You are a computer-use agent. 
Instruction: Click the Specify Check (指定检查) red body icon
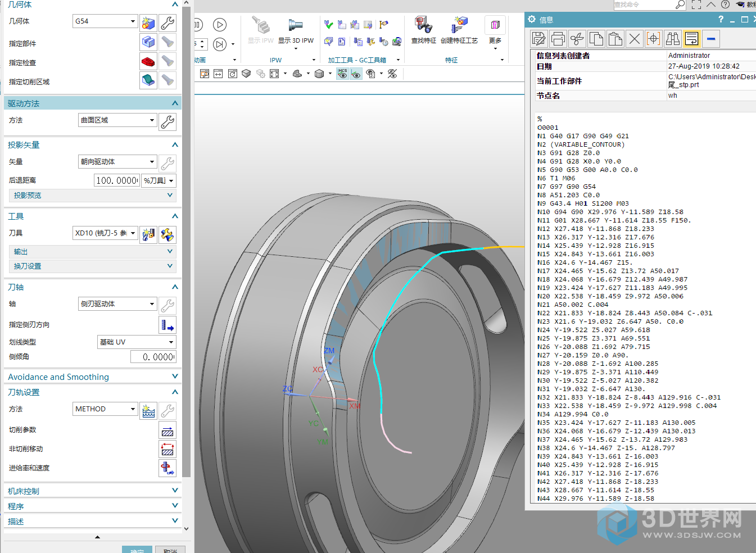[148, 61]
